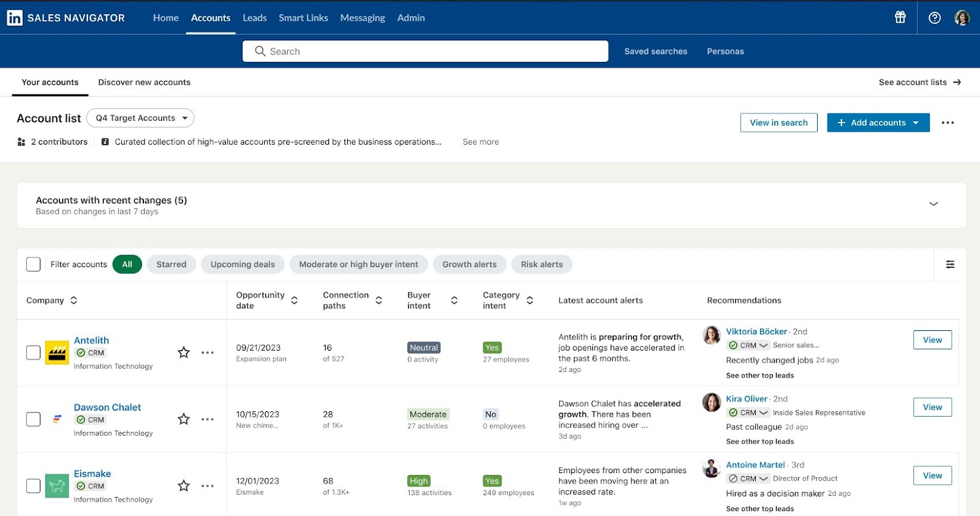This screenshot has height=516, width=980.
Task: Switch to Discover new accounts tab
Action: point(145,82)
